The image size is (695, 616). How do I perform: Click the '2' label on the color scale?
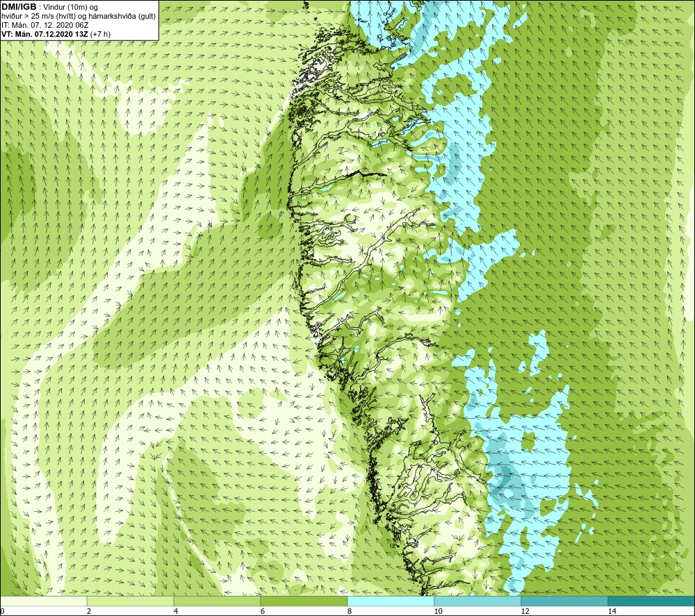pyautogui.click(x=89, y=611)
